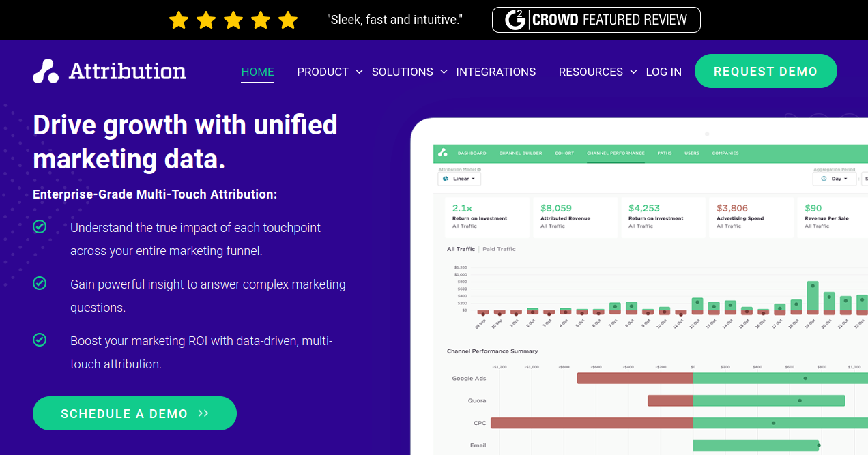
Task: Click the $90 Revenue Per Sale card
Action: (x=833, y=218)
